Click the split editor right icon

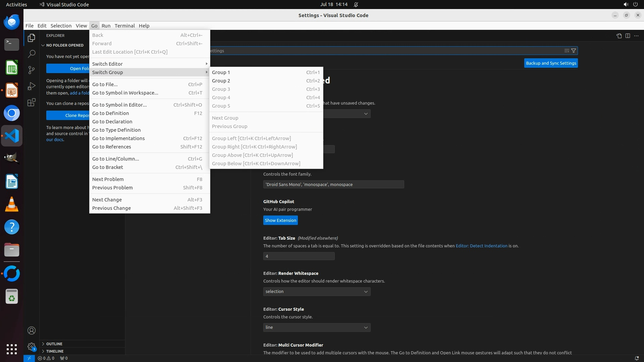click(628, 36)
